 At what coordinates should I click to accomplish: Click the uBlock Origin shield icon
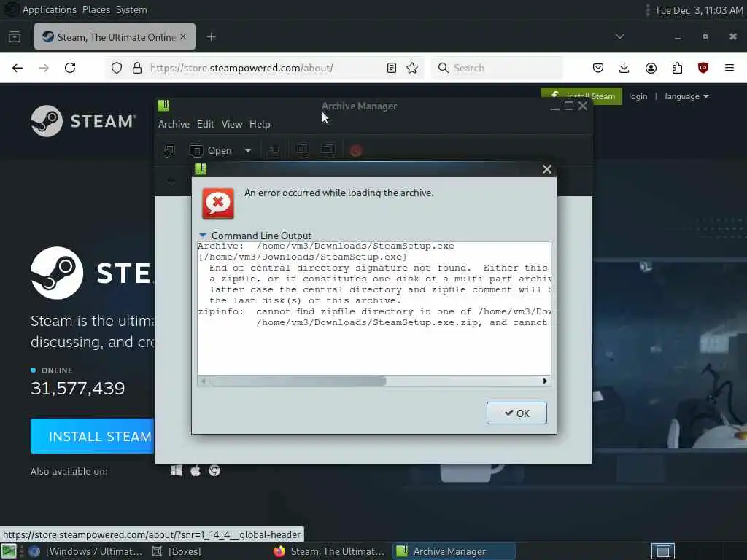pos(703,68)
